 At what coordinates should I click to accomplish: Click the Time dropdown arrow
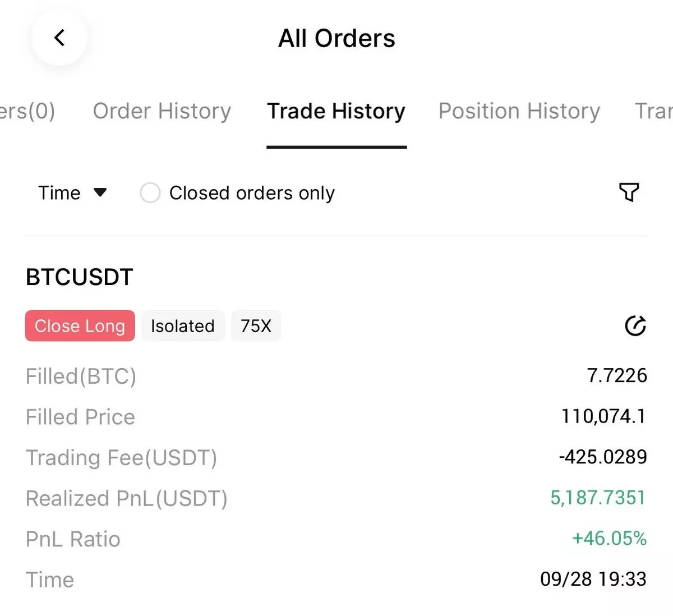pos(100,192)
